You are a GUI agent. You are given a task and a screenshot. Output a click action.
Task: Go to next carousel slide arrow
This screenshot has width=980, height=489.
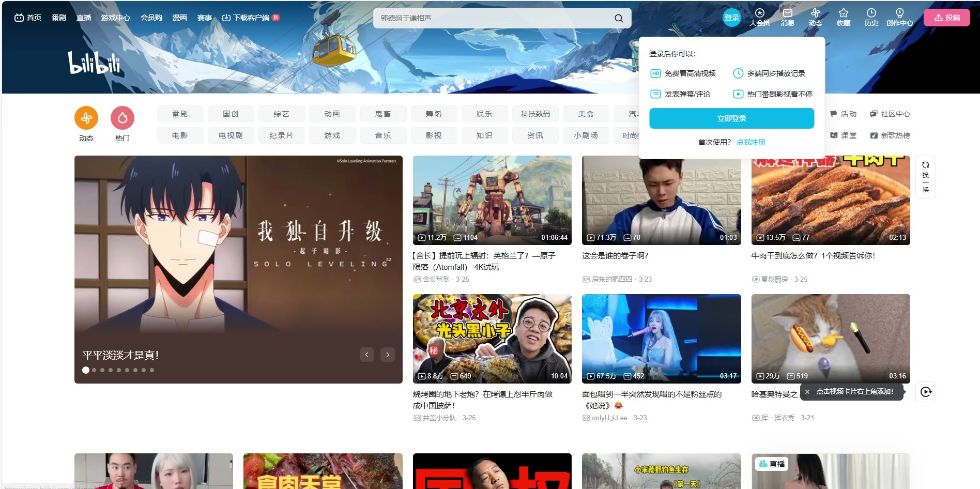pyautogui.click(x=388, y=355)
